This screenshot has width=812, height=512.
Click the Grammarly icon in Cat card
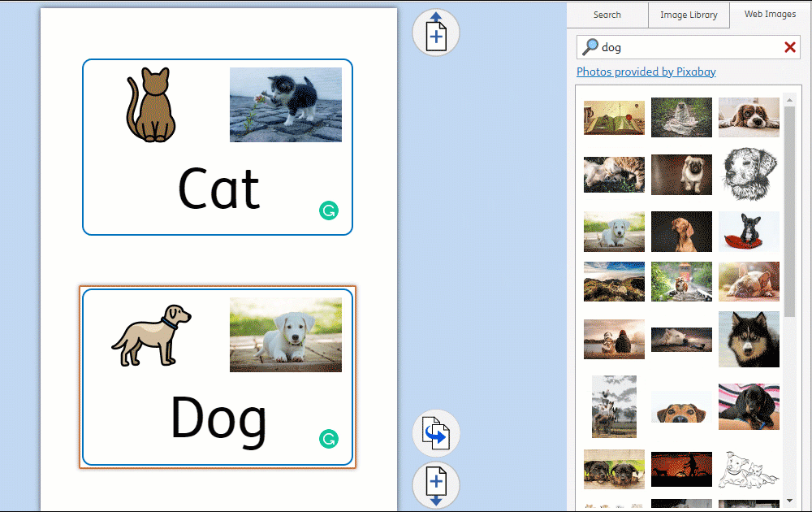click(329, 211)
